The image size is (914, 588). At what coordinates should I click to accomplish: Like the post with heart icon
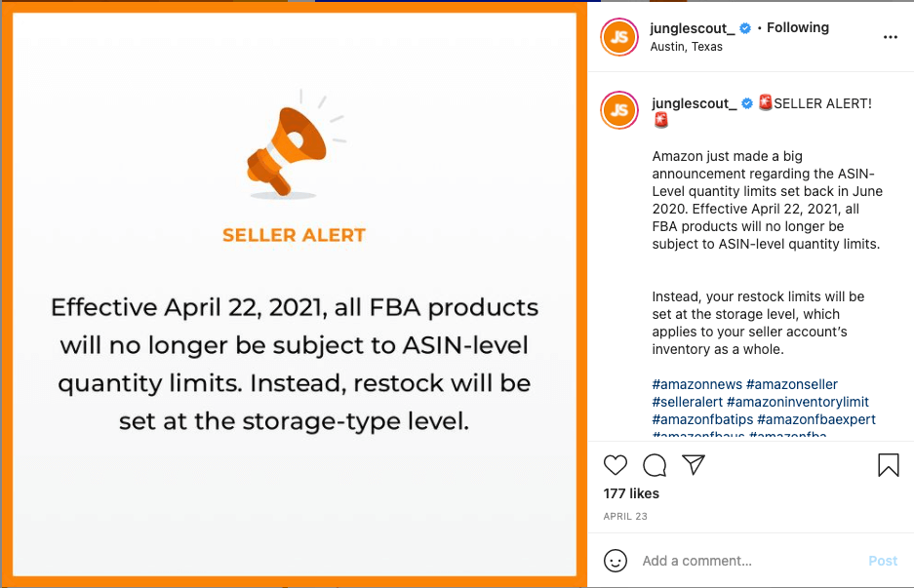click(x=615, y=465)
